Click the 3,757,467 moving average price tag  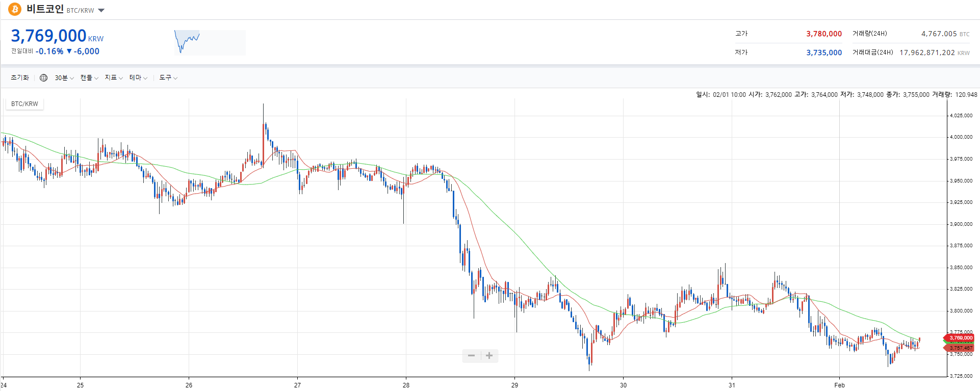tap(960, 348)
